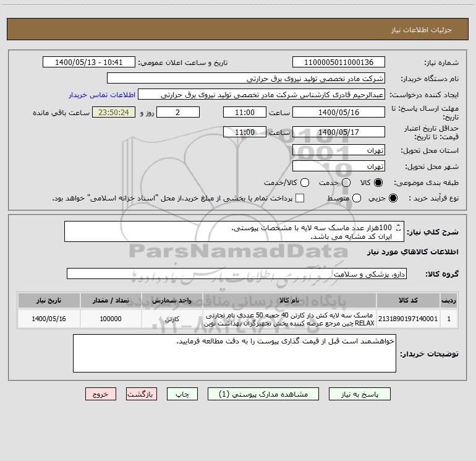Click the کارتن unit cell
Image resolution: width=476 pixels, height=461 pixels.
click(x=172, y=319)
